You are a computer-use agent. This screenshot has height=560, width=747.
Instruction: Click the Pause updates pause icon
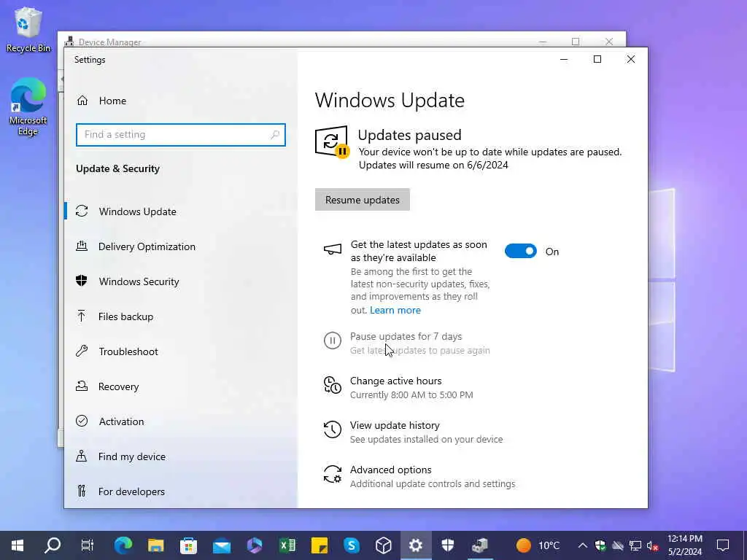click(333, 341)
